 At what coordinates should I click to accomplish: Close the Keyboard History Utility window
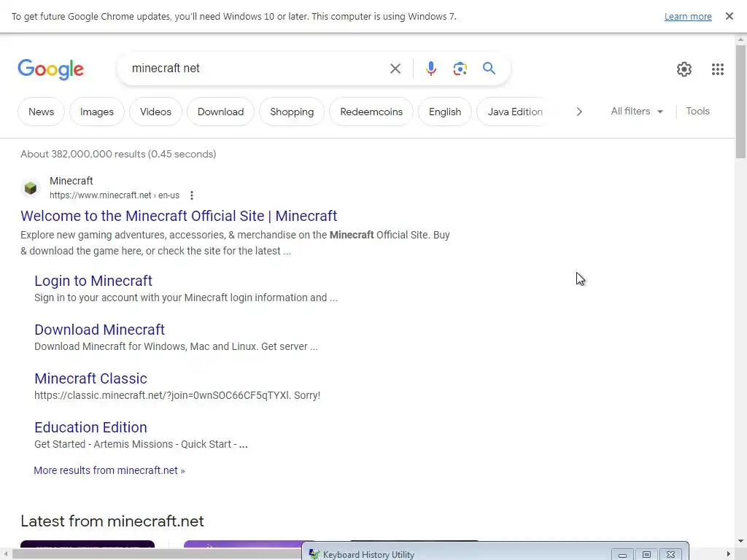click(x=671, y=555)
